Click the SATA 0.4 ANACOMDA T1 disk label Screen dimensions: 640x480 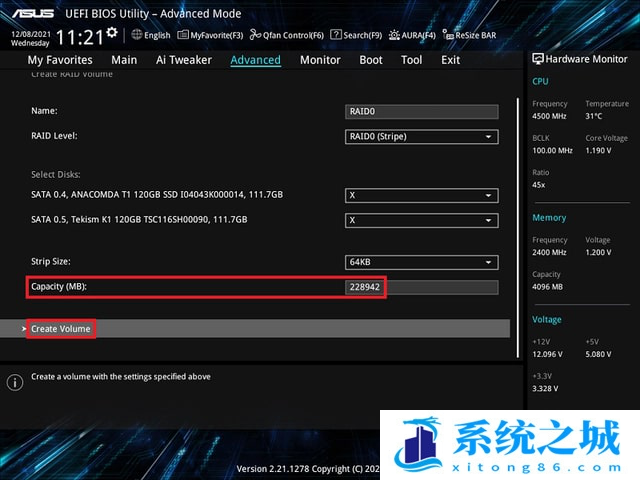pyautogui.click(x=157, y=195)
